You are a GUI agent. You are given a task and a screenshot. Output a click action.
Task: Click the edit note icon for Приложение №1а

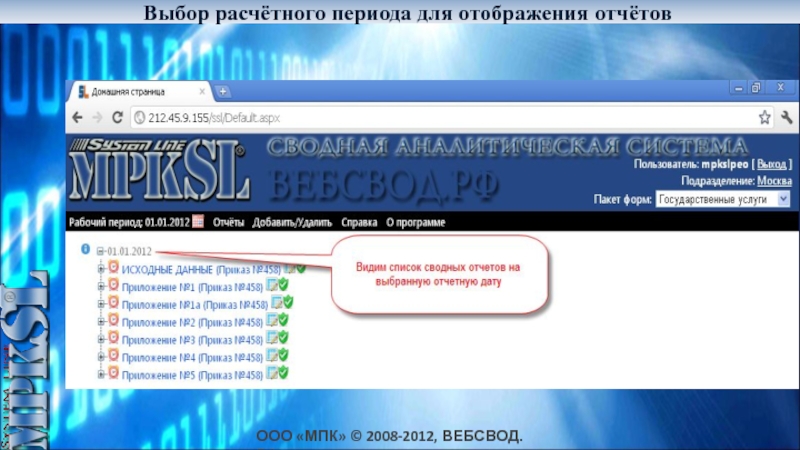(x=277, y=303)
